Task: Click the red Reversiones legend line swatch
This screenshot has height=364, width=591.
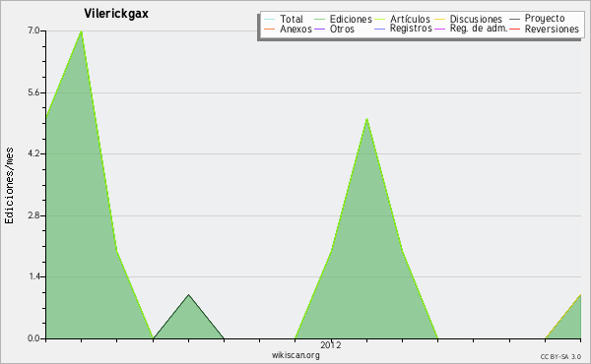Action: coord(514,29)
